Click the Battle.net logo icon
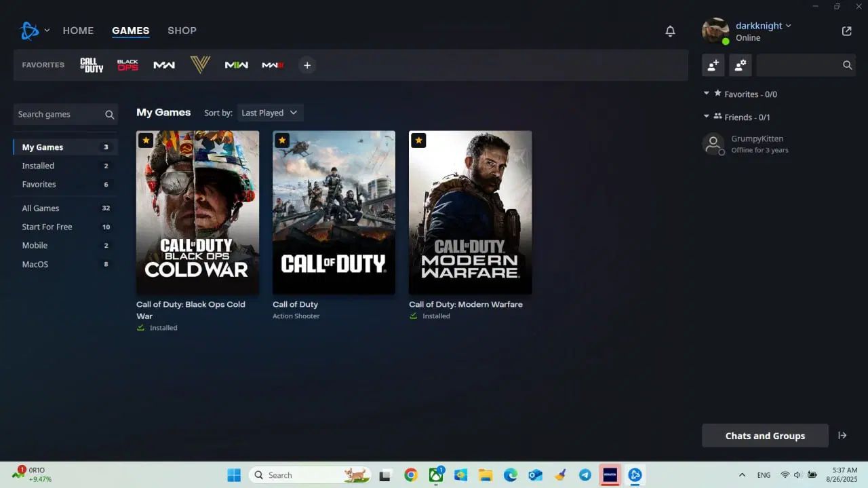Viewport: 868px width, 488px height. pyautogui.click(x=30, y=31)
